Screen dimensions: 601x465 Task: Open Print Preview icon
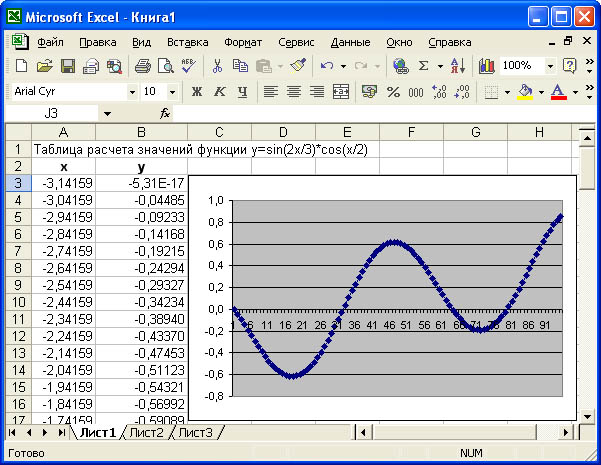[166, 66]
